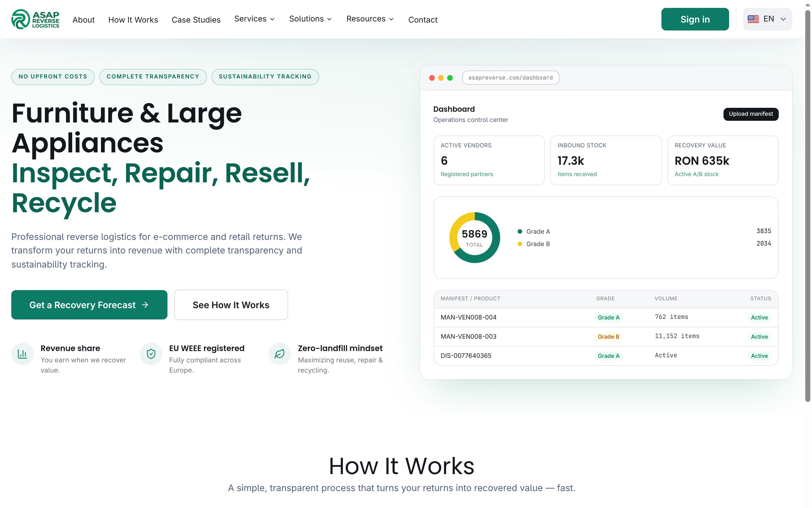Click the asapreverse.com/dashboard address field
The image size is (812, 508).
(x=510, y=78)
